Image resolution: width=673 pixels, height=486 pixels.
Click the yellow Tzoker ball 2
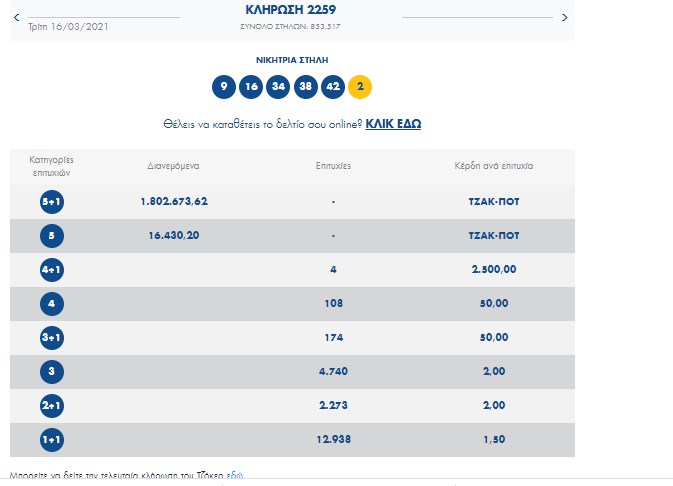pos(360,87)
